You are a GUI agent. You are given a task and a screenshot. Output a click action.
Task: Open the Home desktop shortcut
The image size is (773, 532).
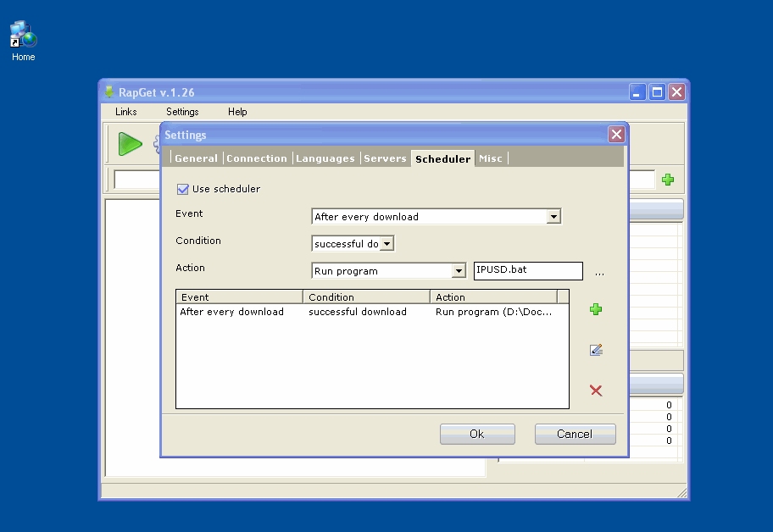(23, 41)
